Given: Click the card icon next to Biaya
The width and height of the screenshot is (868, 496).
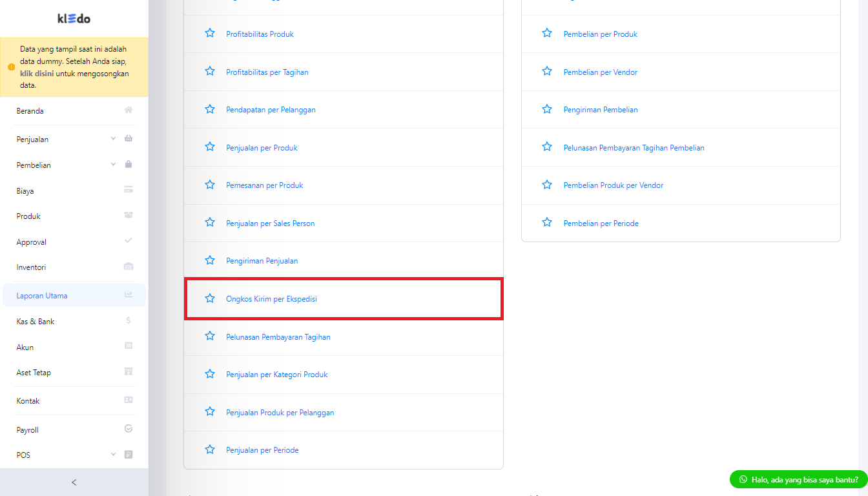Looking at the screenshot, I should (x=129, y=191).
